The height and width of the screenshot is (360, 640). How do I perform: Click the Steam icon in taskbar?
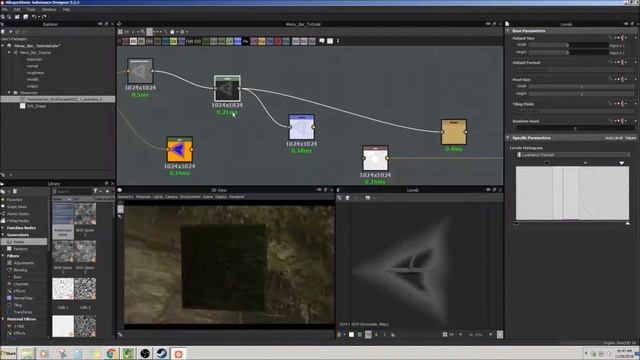click(x=162, y=353)
